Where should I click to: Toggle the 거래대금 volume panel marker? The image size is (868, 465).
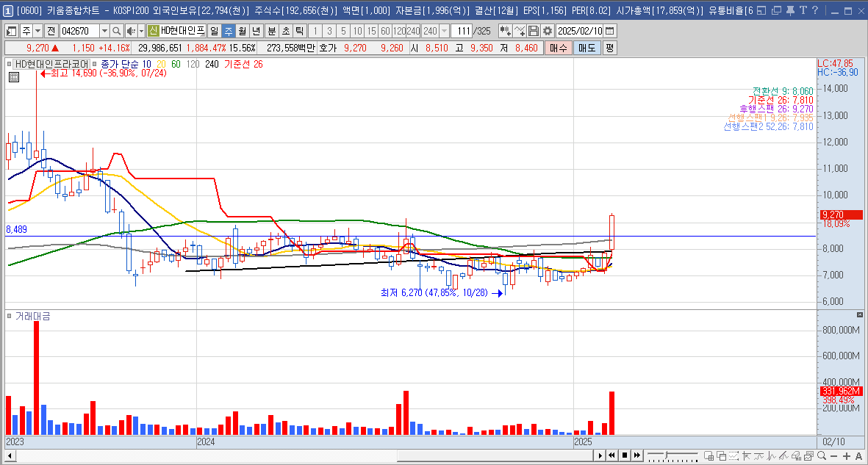tap(10, 317)
